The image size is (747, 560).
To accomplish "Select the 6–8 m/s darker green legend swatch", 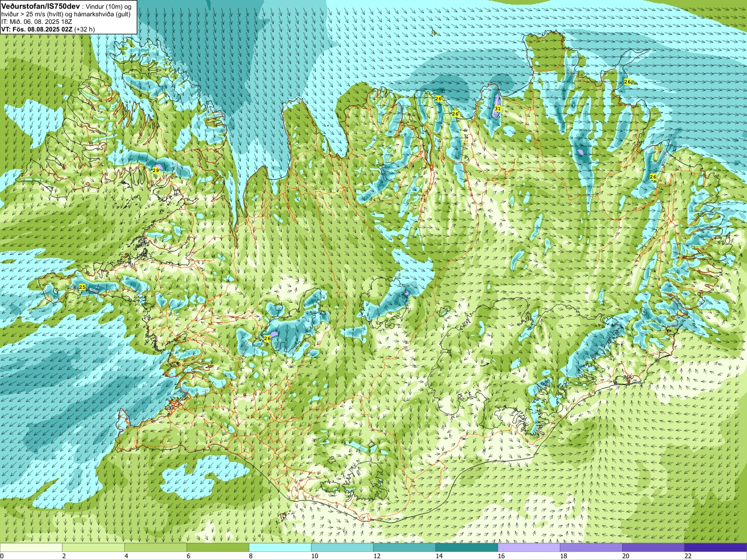I will (x=218, y=548).
